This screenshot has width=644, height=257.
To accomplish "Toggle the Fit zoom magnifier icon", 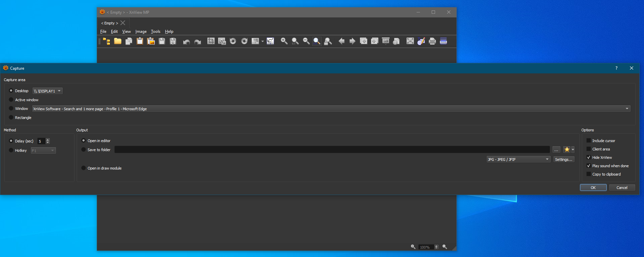I will (x=317, y=41).
